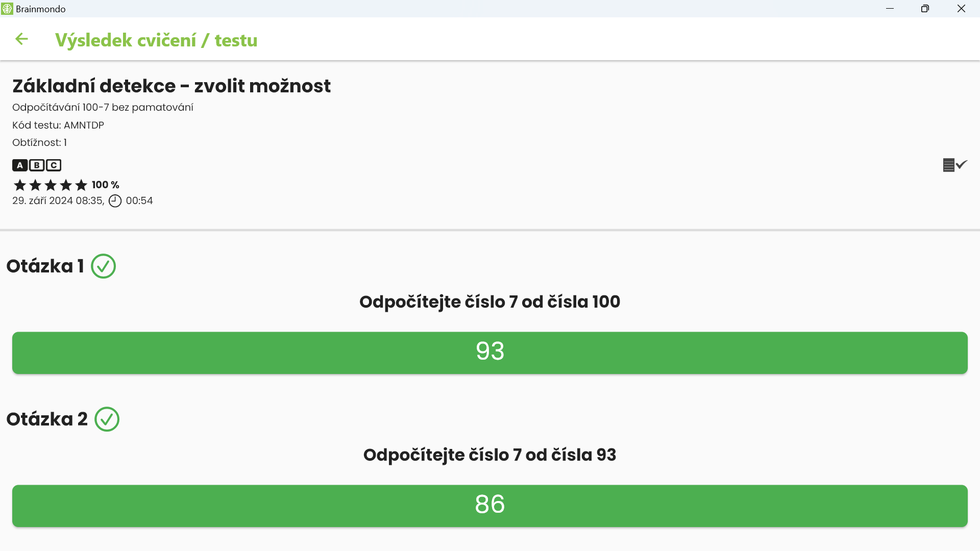This screenshot has width=980, height=551.
Task: Close the Brainmondo window
Action: (961, 9)
